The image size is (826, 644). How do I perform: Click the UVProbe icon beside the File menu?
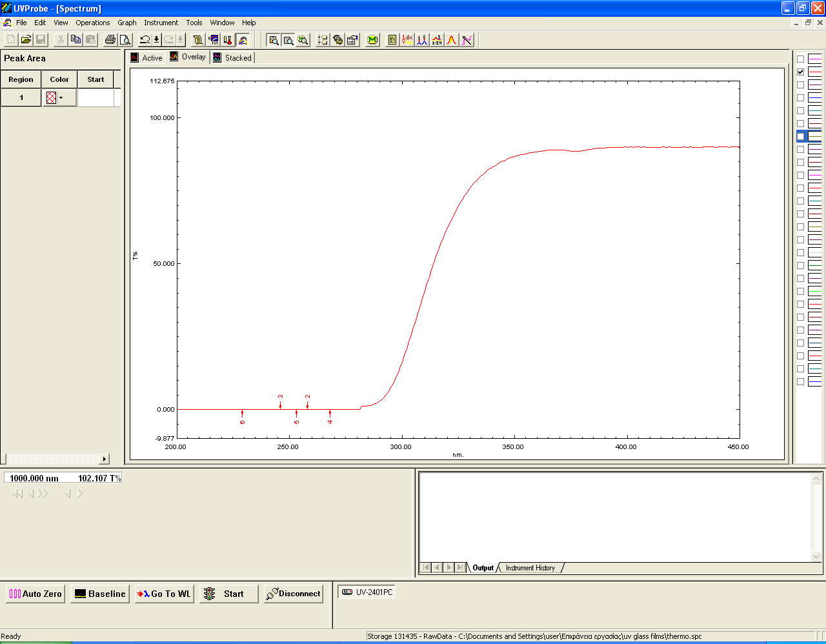coord(7,23)
